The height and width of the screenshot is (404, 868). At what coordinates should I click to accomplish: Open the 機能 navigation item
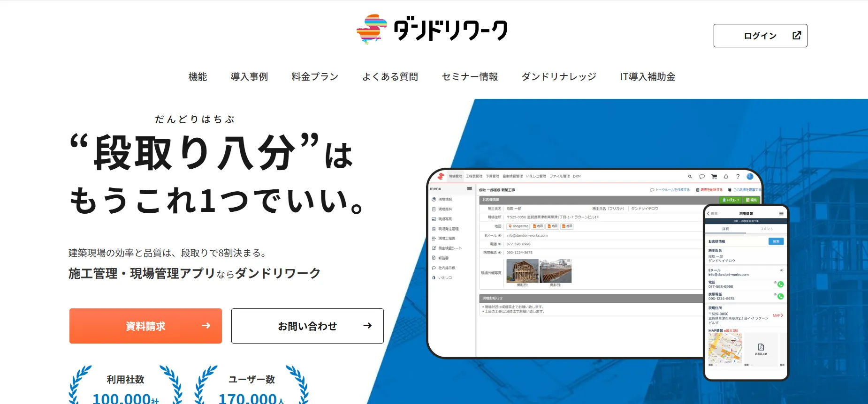198,77
